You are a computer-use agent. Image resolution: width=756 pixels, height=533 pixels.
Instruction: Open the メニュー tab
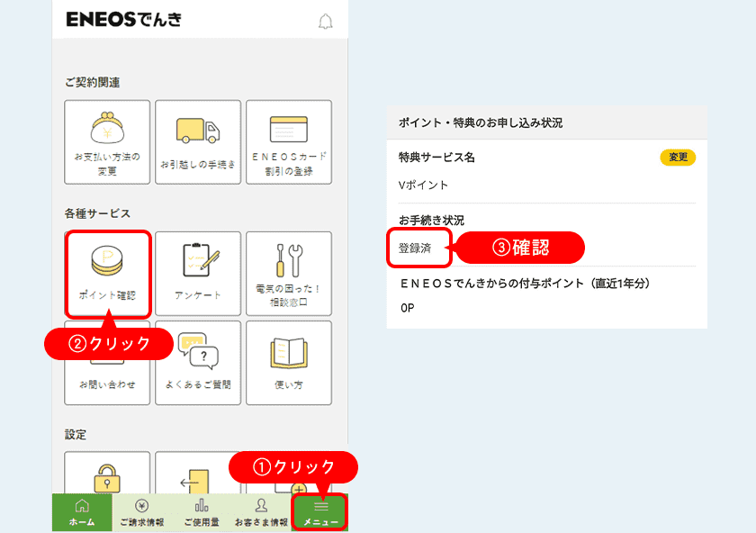click(320, 512)
